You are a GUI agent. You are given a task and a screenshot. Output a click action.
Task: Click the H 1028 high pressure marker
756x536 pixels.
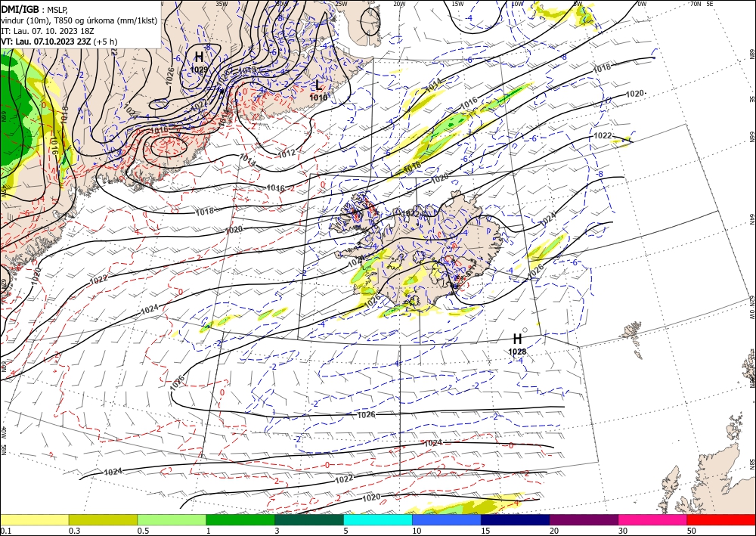[517, 344]
